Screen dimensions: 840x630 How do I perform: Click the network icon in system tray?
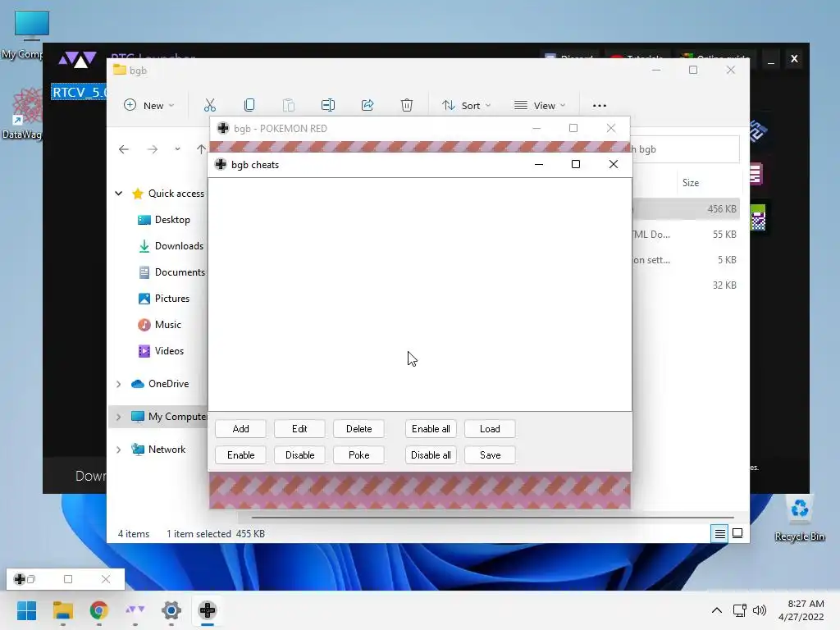coord(740,610)
